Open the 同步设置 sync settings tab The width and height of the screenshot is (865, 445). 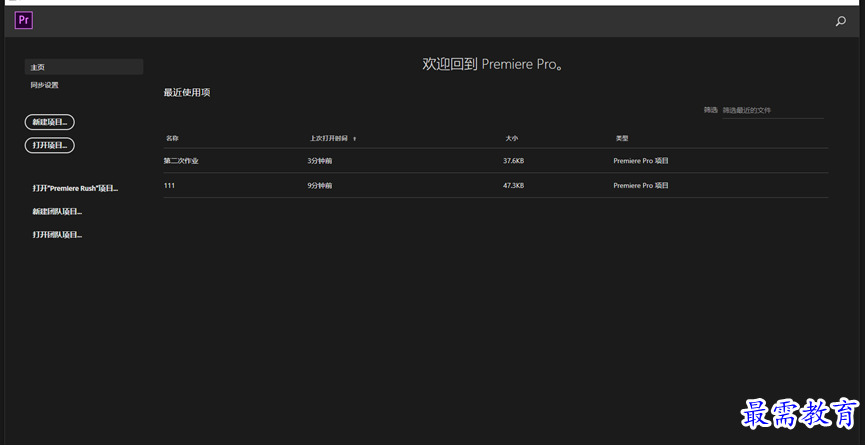pos(44,85)
